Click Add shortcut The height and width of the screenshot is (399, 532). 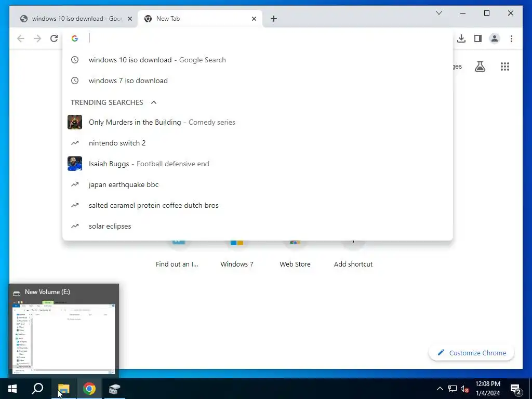[353, 255]
